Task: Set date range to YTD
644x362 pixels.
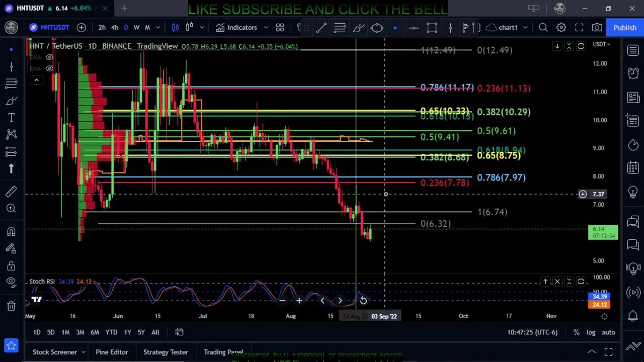Action: 111,332
